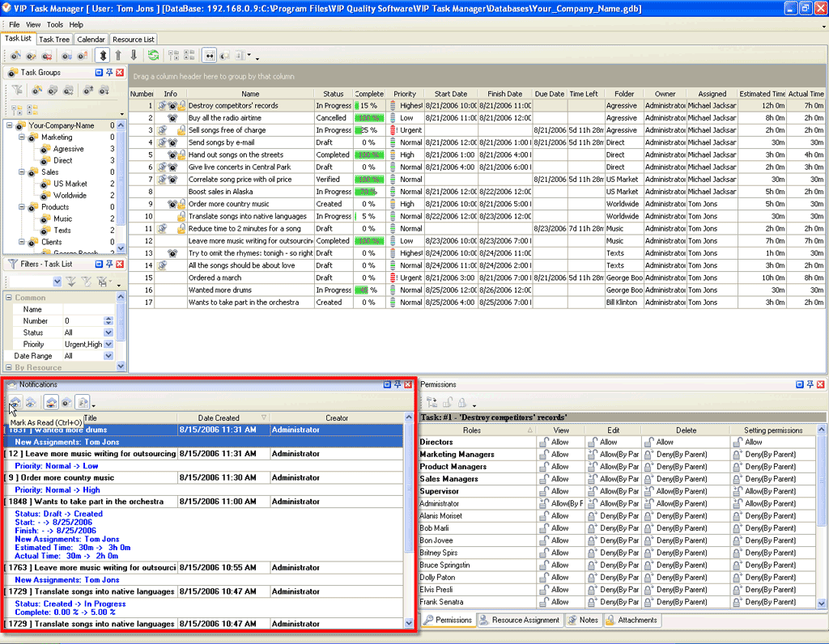Click the Expand All groups icon in the task toolbar
829x644 pixels.
point(173,56)
